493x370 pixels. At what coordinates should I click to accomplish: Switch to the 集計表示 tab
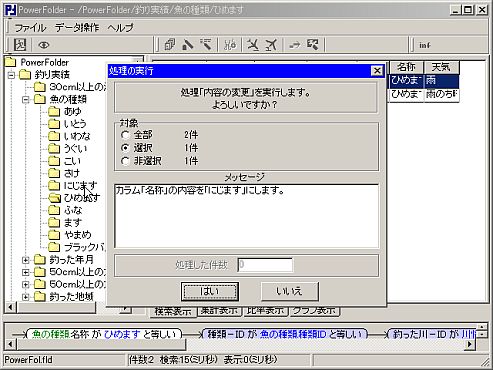coord(219,311)
